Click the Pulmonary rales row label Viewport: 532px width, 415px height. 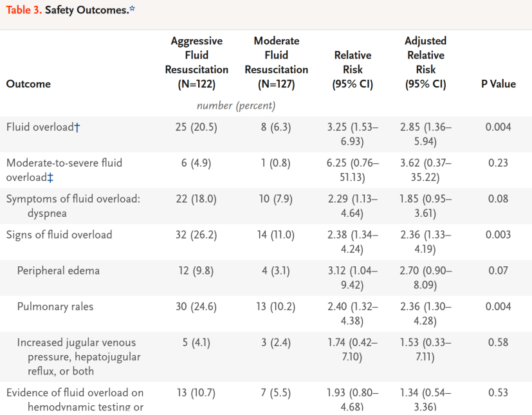click(x=55, y=307)
